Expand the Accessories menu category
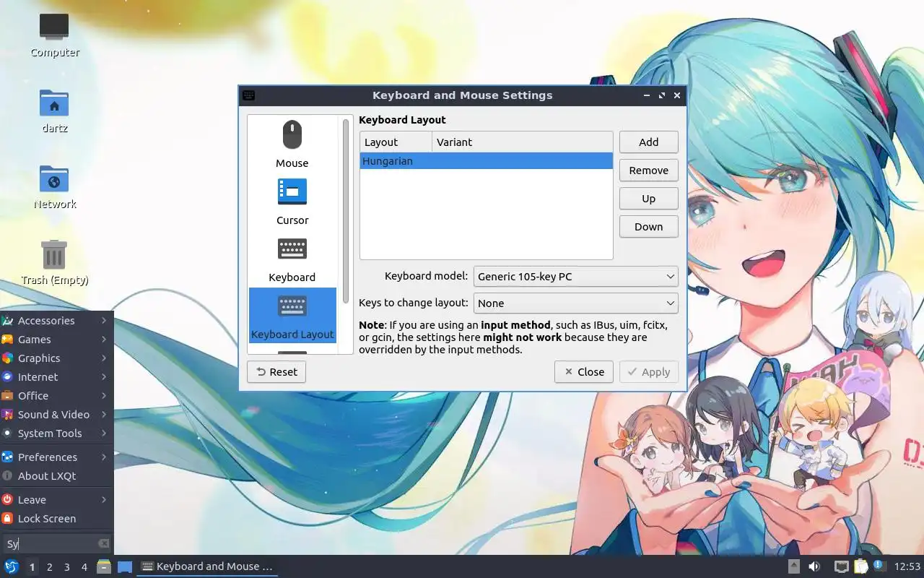 [x=56, y=320]
